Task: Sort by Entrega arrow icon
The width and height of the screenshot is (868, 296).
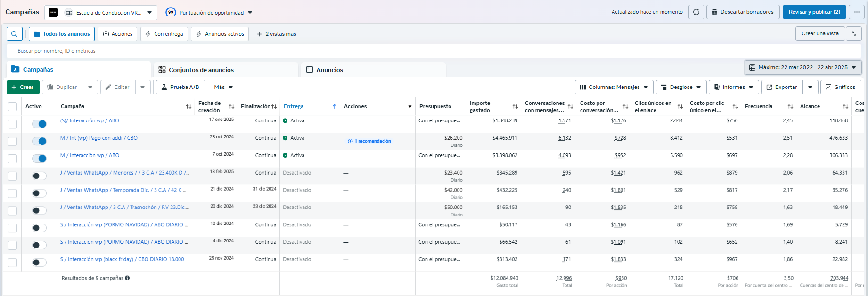Action: [335, 107]
